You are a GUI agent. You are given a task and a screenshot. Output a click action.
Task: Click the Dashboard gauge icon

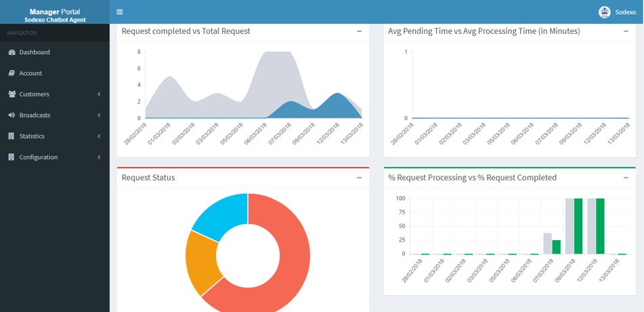(12, 52)
